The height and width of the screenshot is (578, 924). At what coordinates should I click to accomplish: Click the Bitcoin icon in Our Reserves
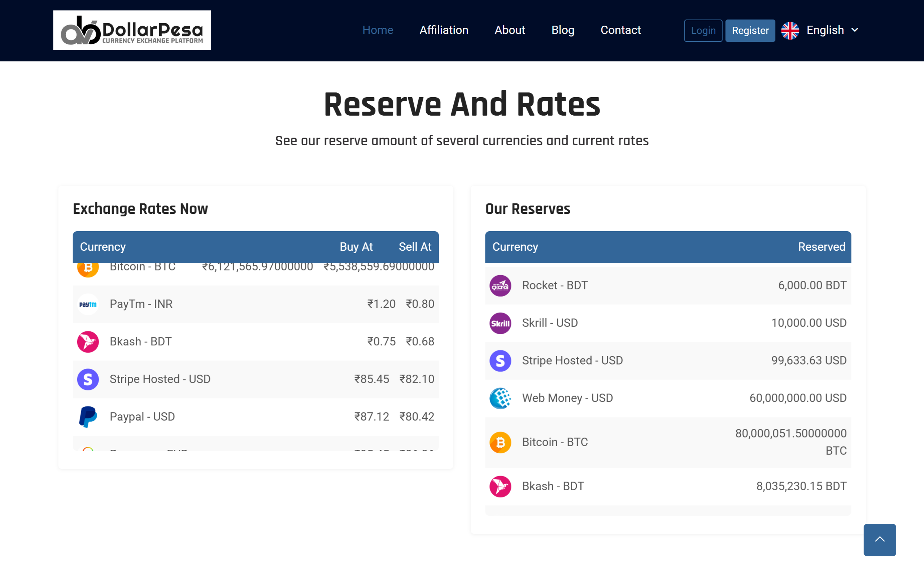tap(500, 442)
